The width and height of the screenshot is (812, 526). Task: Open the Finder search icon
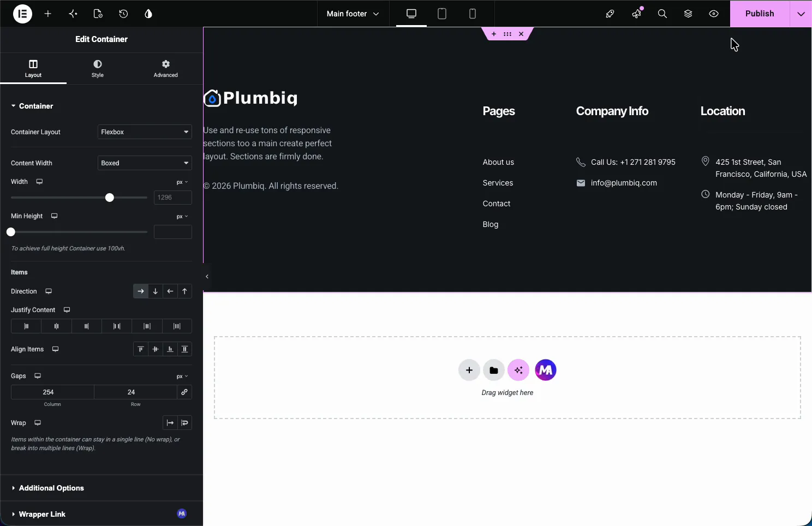(662, 14)
